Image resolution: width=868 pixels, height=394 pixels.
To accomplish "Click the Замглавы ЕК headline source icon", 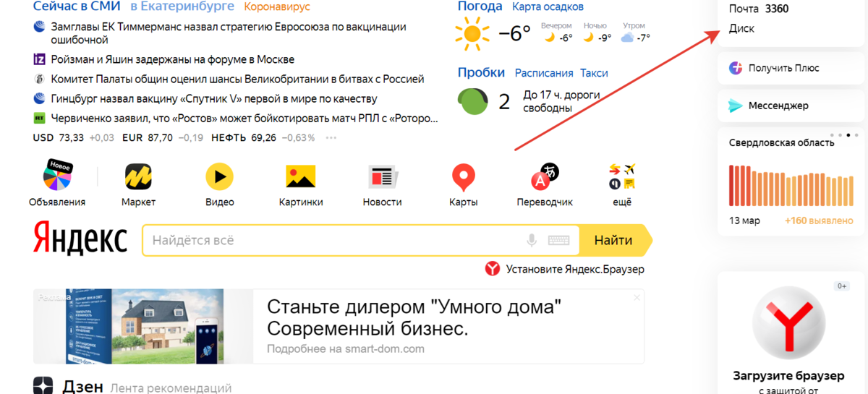I will tap(40, 27).
